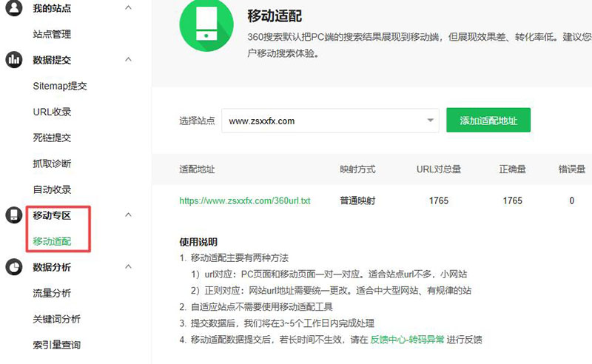Open URL收录 page
This screenshot has width=592, height=364.
(52, 112)
